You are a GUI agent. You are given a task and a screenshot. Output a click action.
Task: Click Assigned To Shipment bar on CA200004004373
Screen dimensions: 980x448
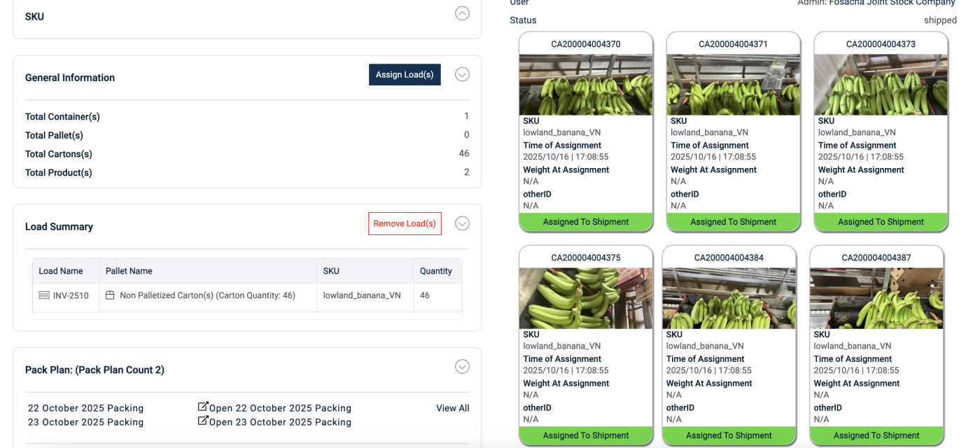click(x=881, y=222)
